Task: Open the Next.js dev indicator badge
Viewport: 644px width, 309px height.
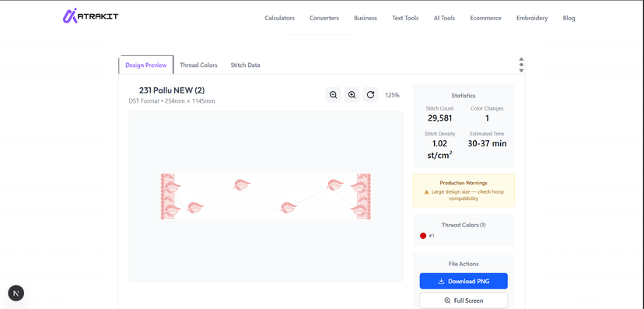Action: click(x=16, y=293)
